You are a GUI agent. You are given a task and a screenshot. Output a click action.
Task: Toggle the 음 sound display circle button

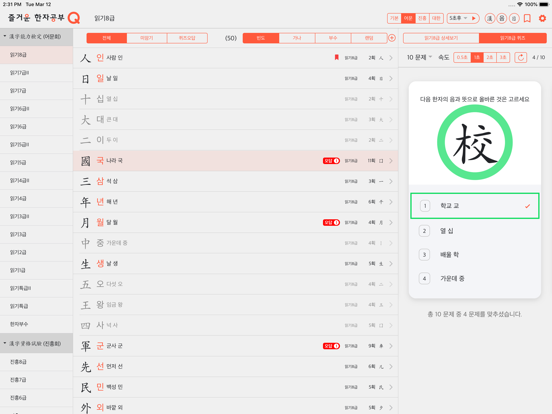click(502, 18)
